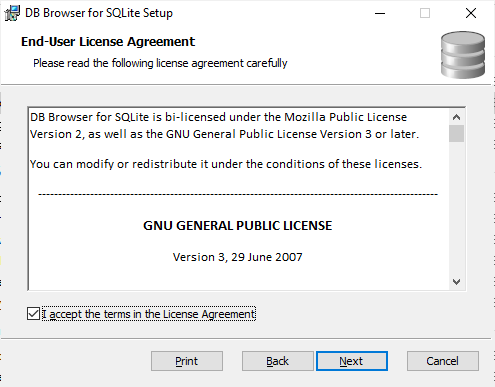Print the license agreement
The width and height of the screenshot is (495, 387).
click(187, 361)
